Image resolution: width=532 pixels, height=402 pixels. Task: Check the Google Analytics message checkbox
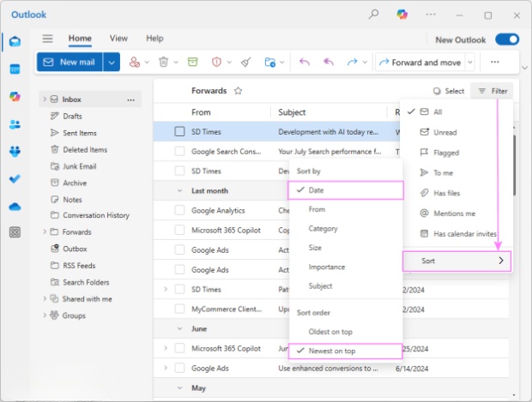click(x=179, y=211)
